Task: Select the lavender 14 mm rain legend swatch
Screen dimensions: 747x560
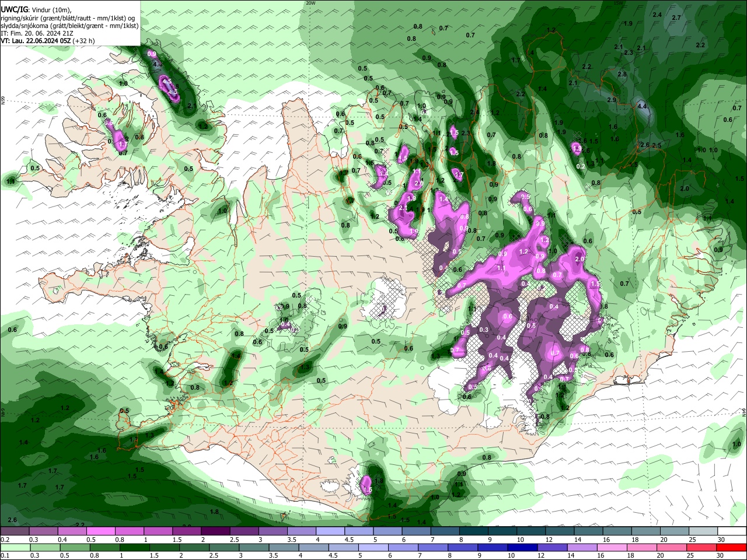Action: (x=582, y=548)
